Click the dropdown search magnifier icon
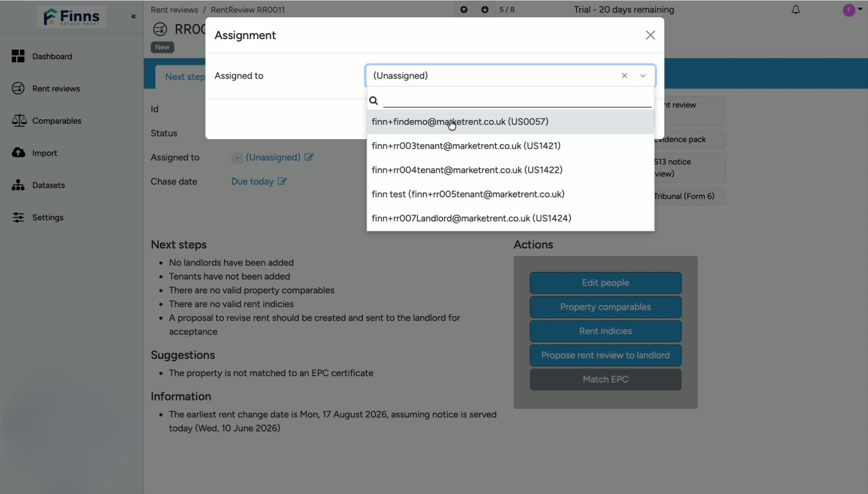 click(x=374, y=101)
